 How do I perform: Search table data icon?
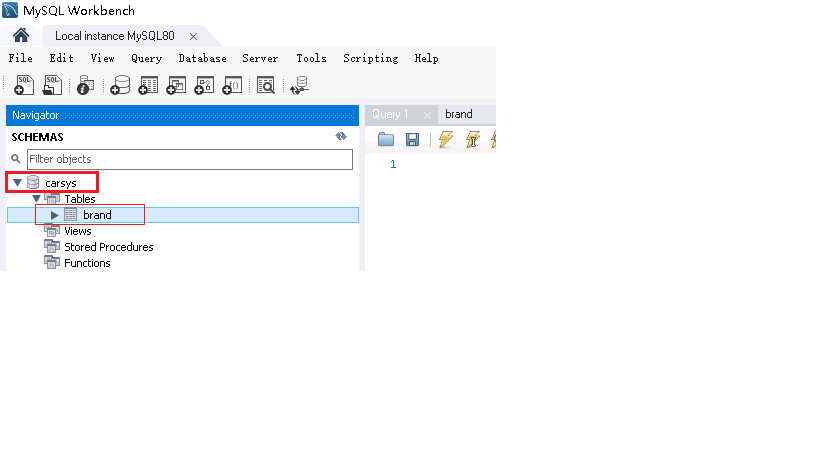click(265, 85)
